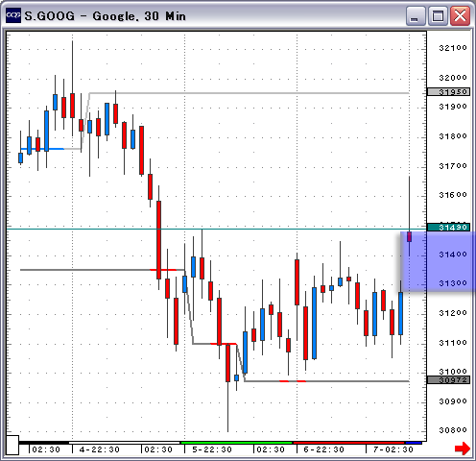Click the 32100 price scale label

pos(453,48)
